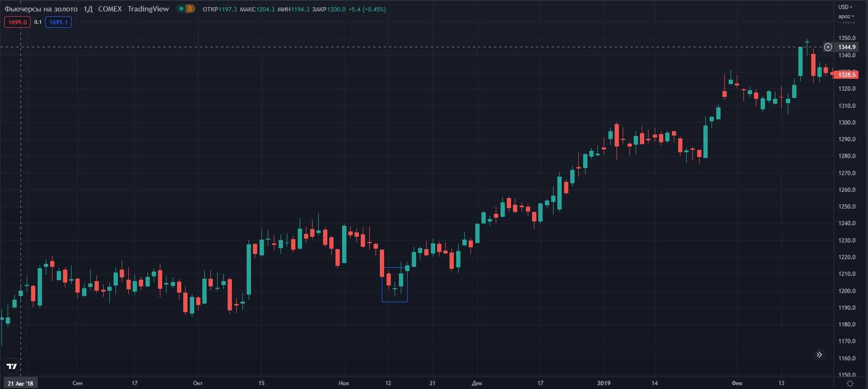
Task: Click blue buy button 1699.1
Action: [x=58, y=22]
